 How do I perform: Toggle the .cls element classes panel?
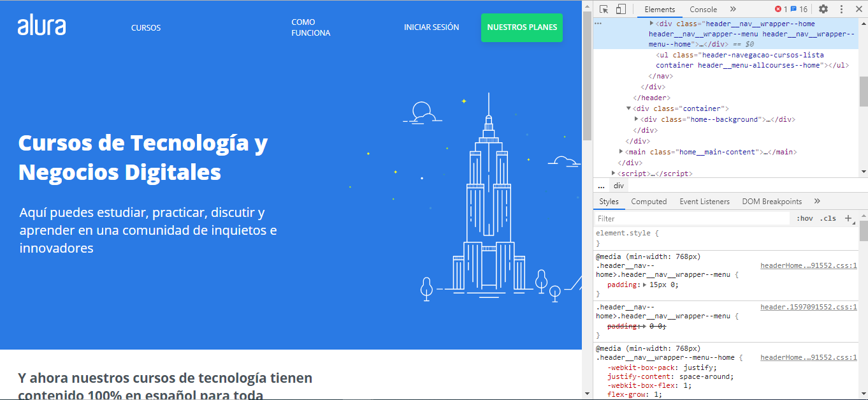pyautogui.click(x=828, y=218)
